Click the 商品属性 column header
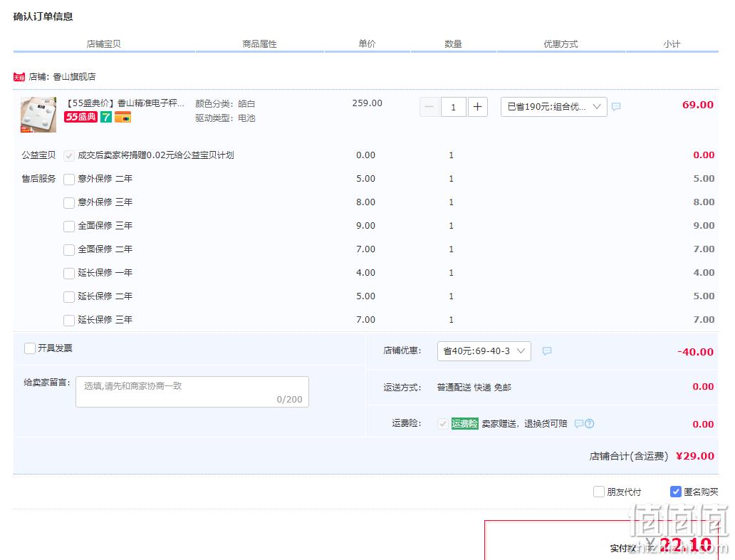This screenshot has width=735, height=560. click(260, 44)
